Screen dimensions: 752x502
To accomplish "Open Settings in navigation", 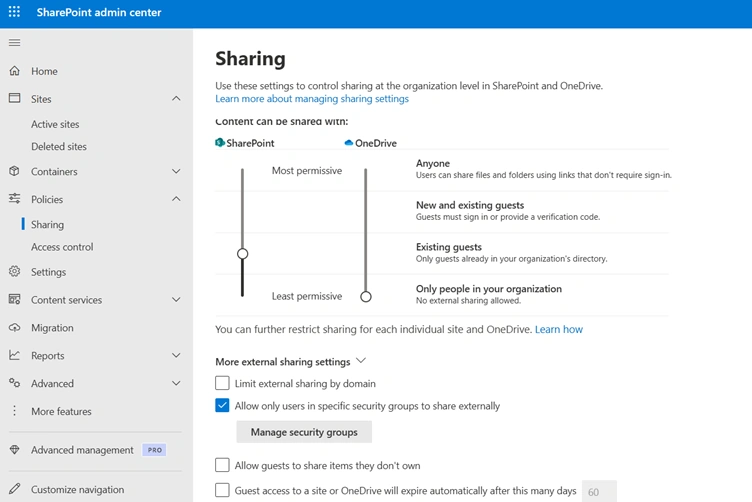I will [48, 272].
